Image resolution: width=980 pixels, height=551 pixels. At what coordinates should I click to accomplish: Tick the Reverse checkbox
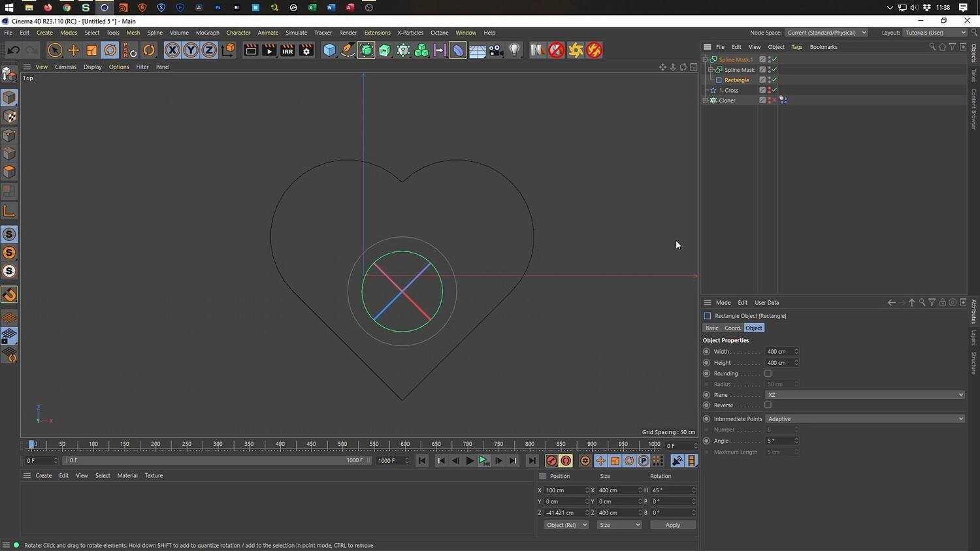pyautogui.click(x=768, y=405)
